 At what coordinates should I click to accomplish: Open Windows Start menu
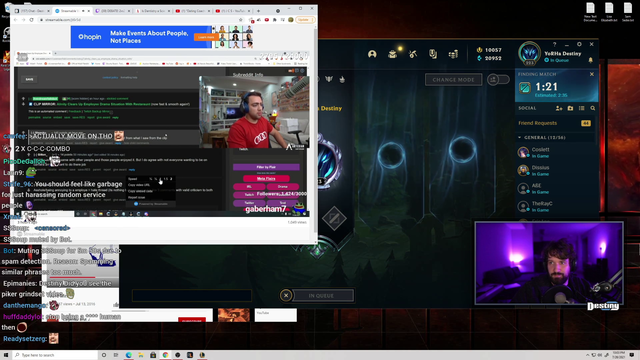click(6, 355)
